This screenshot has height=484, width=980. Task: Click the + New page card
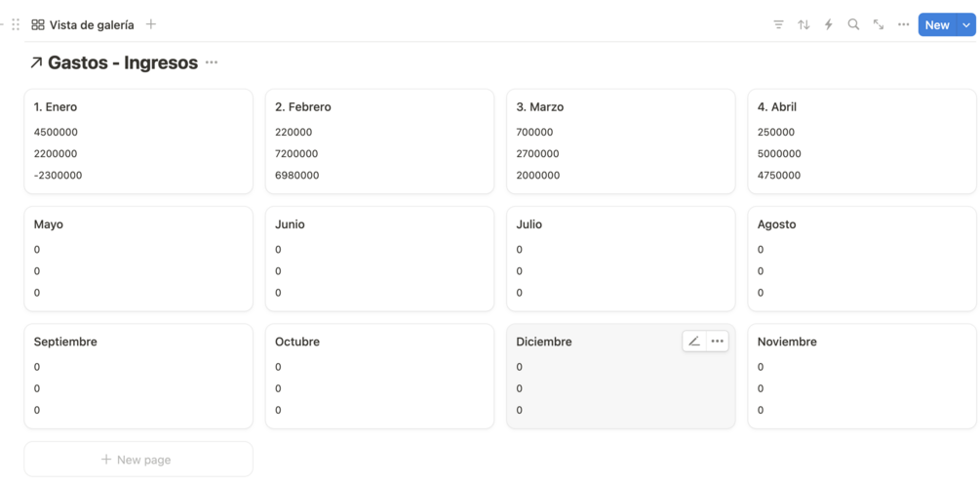tap(137, 459)
